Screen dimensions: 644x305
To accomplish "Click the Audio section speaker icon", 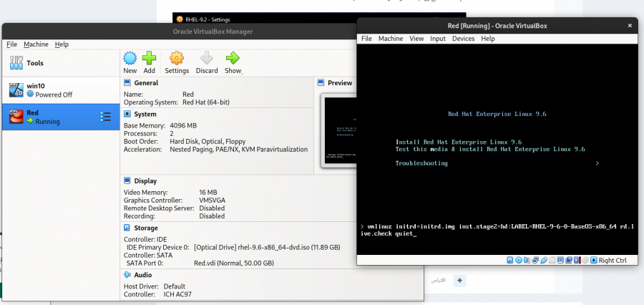I will [127, 275].
